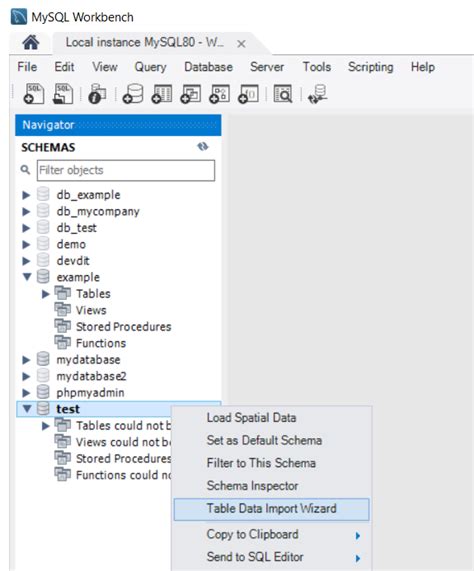
Task: Choose Load Spatial Data from context menu
Action: [272, 418]
